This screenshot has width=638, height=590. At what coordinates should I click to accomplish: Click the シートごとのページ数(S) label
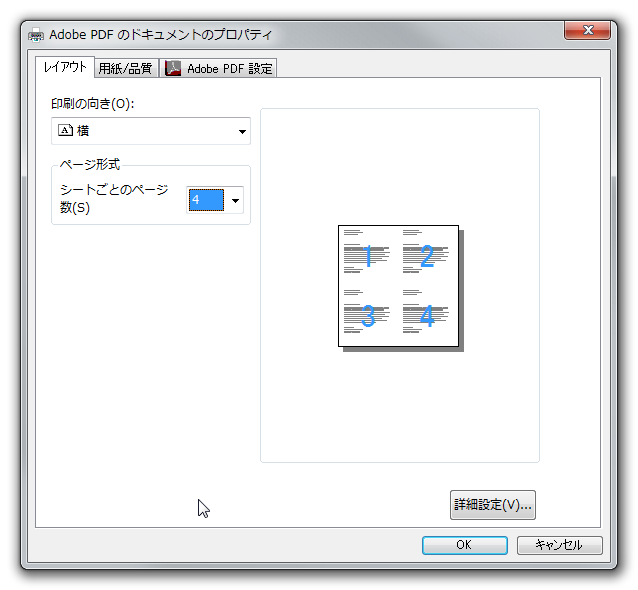[114, 199]
